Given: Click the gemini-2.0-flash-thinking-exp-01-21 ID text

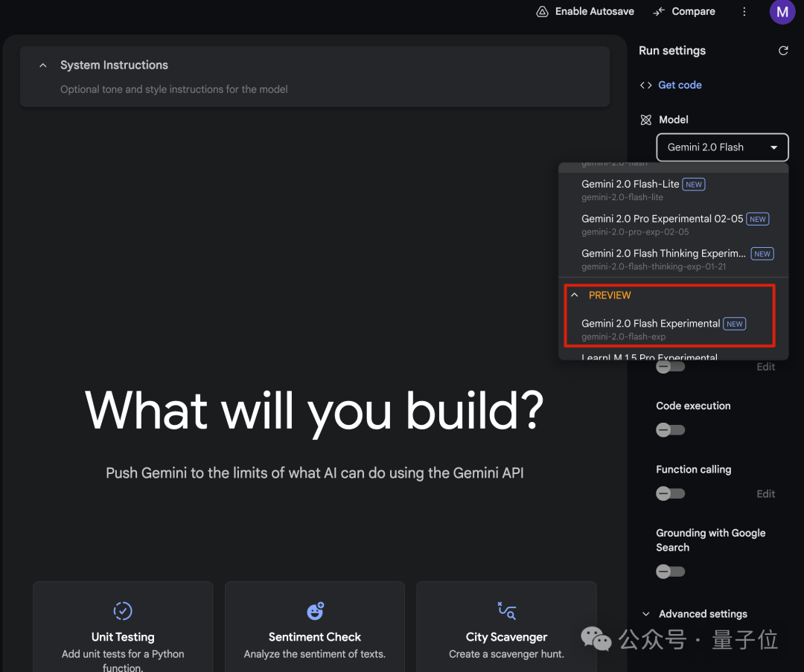Looking at the screenshot, I should point(654,266).
